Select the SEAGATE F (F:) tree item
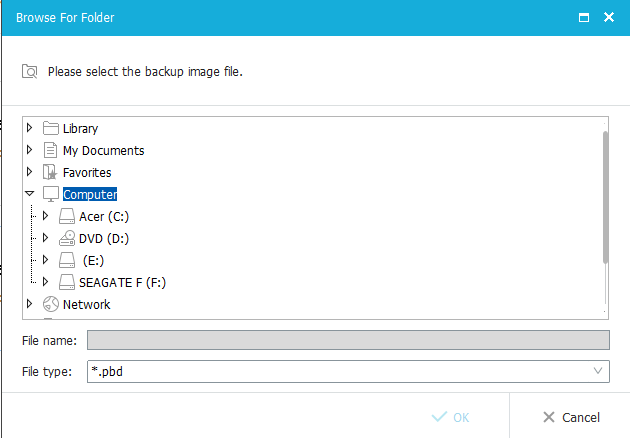 pos(122,282)
